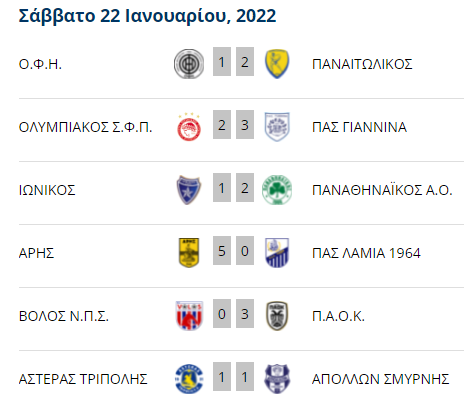Click the Ο.Φ.Η. club crest
Image resolution: width=464 pixels, height=403 pixels.
click(x=189, y=64)
